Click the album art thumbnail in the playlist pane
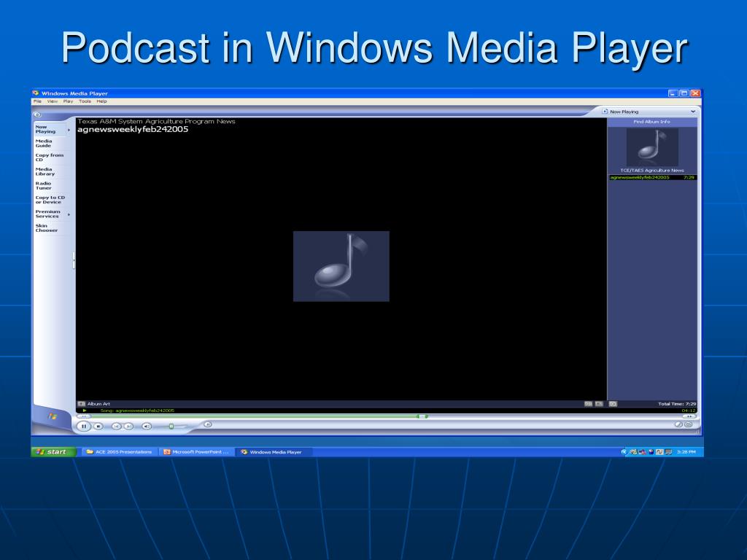Image resolution: width=747 pixels, height=560 pixels. (652, 147)
